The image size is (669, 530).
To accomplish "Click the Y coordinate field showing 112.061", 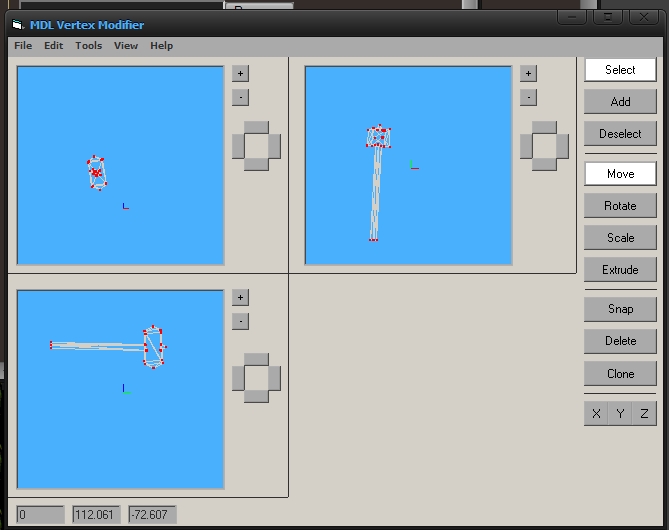I will (x=96, y=515).
